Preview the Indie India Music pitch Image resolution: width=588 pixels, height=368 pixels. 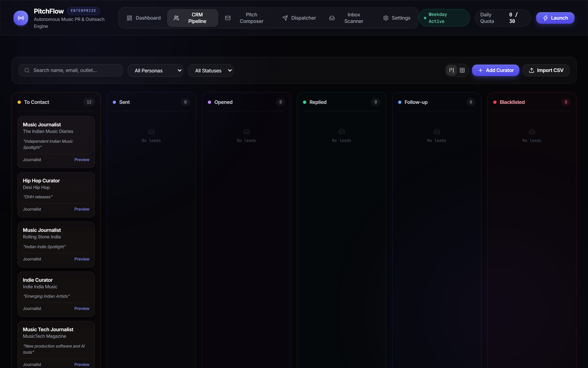coord(82,308)
